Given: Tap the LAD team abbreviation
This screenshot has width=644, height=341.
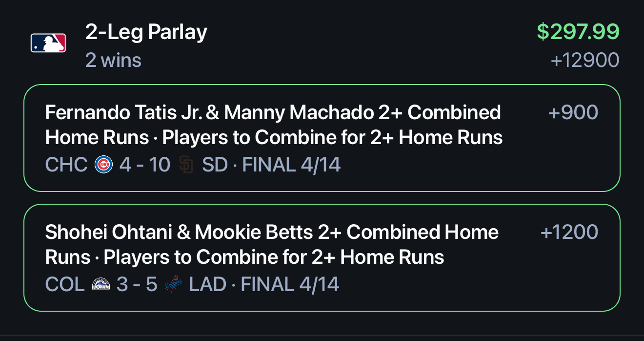Looking at the screenshot, I should [208, 284].
